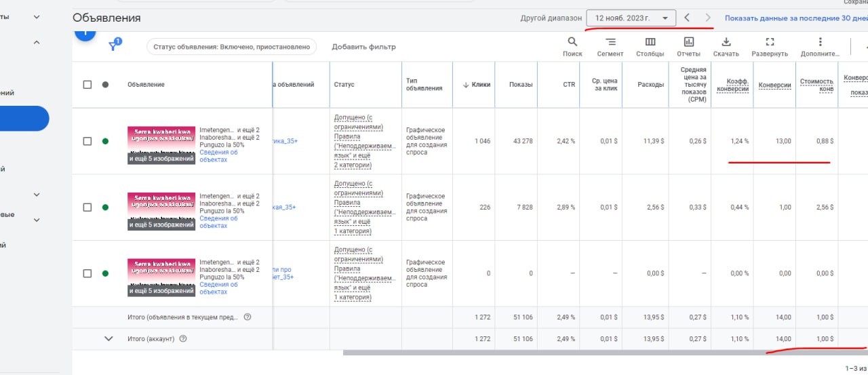Open the Columns (Столбцы) editor
This screenshot has width=868, height=375.
tap(650, 47)
